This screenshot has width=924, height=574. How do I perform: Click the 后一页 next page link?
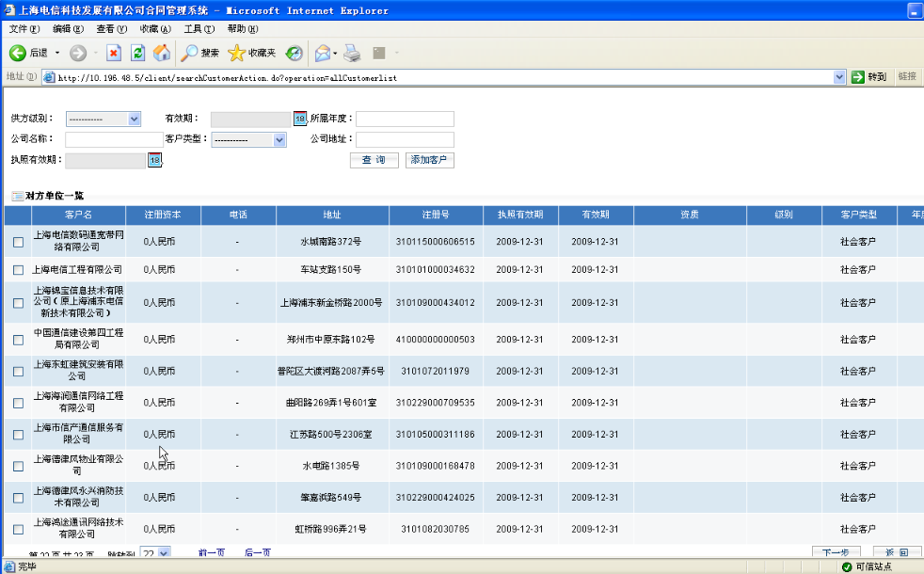258,552
